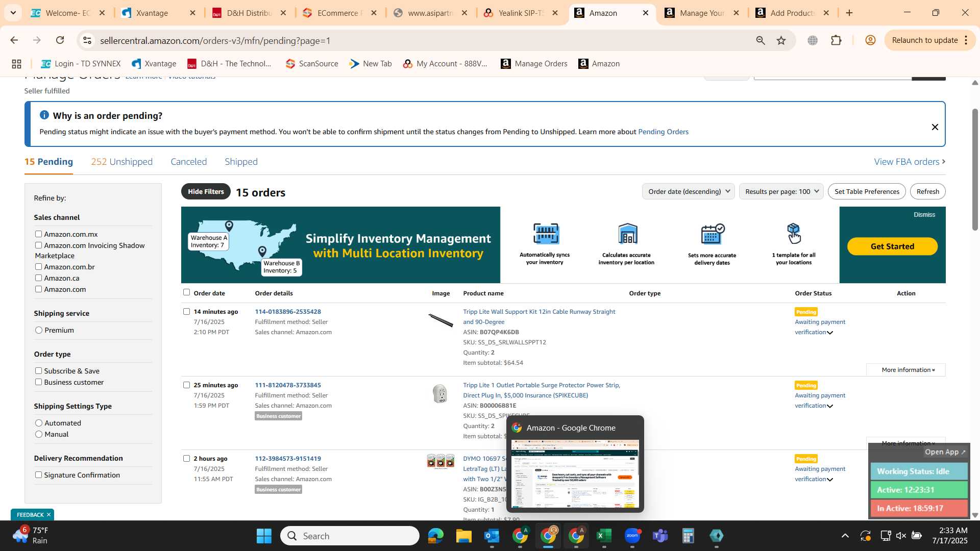Check the Business customer order type
980x551 pixels.
[x=38, y=382]
